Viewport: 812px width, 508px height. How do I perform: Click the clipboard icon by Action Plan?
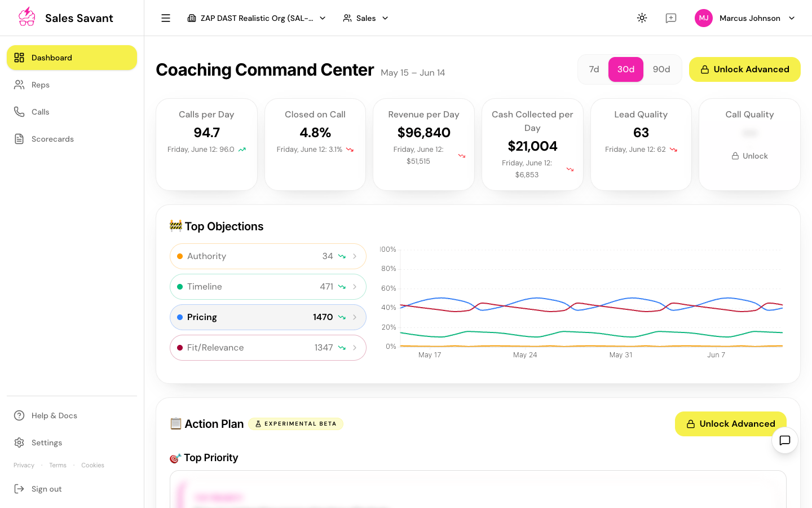tap(176, 423)
